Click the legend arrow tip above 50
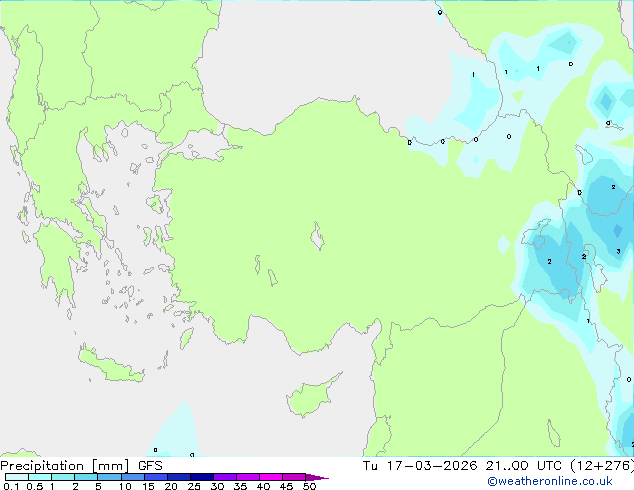The image size is (634, 490). coord(317,477)
